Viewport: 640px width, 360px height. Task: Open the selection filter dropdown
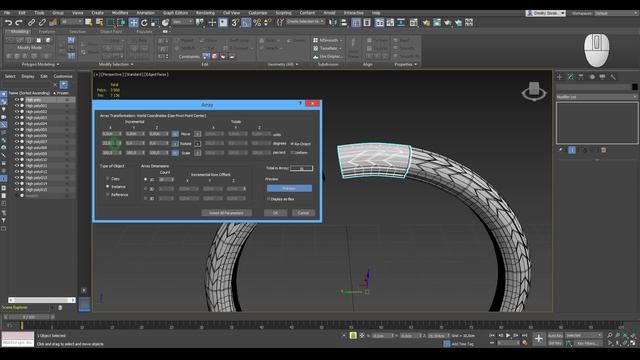pyautogui.click(x=71, y=22)
